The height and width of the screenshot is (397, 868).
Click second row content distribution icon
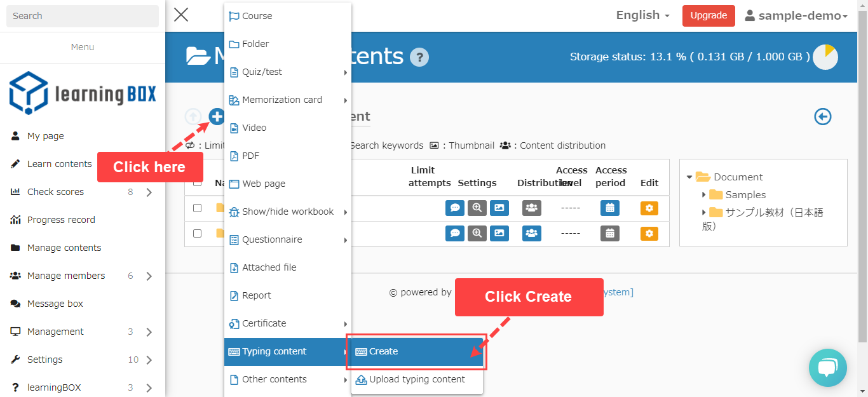(x=531, y=233)
